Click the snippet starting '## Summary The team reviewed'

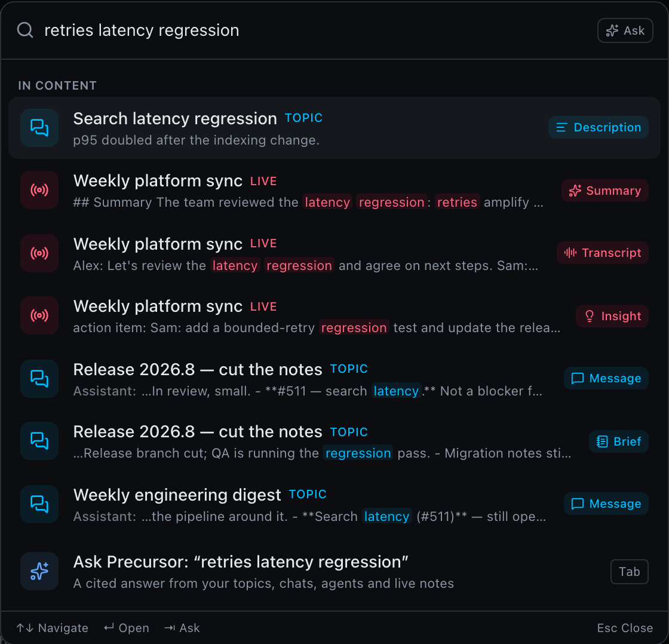coord(308,203)
